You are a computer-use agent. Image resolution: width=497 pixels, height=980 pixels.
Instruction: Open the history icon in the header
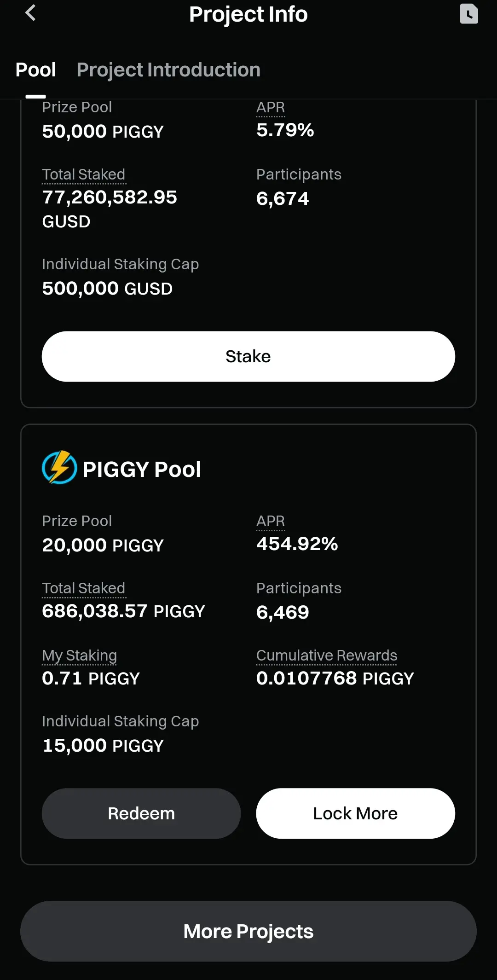pos(469,13)
